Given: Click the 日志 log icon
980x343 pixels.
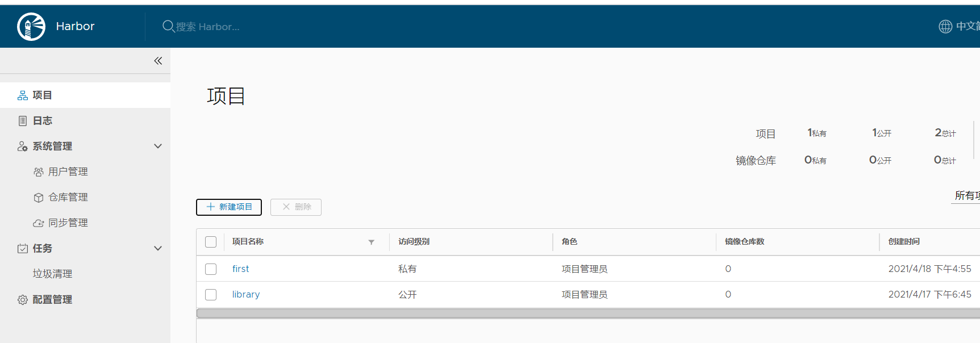Looking at the screenshot, I should click(x=23, y=121).
